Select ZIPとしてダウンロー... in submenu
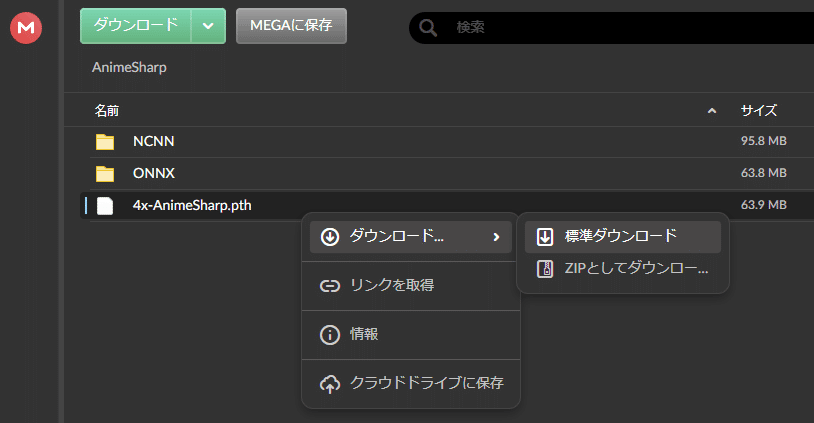The width and height of the screenshot is (814, 423). pos(622,269)
